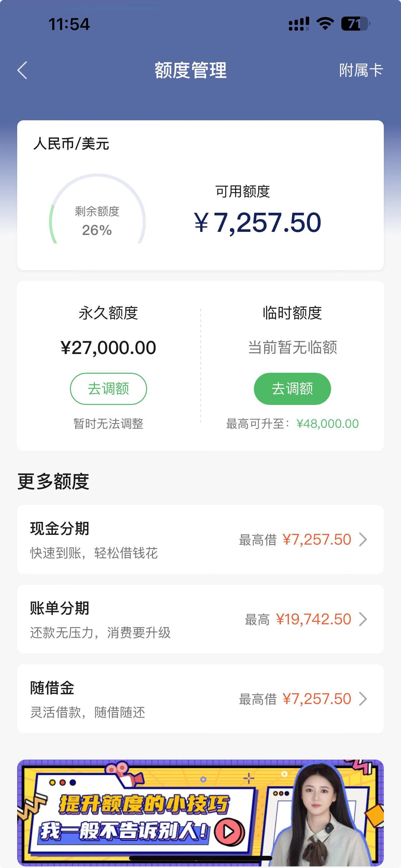This screenshot has height=868, width=401.
Task: Open the 现金分期 entry
Action: point(200,540)
